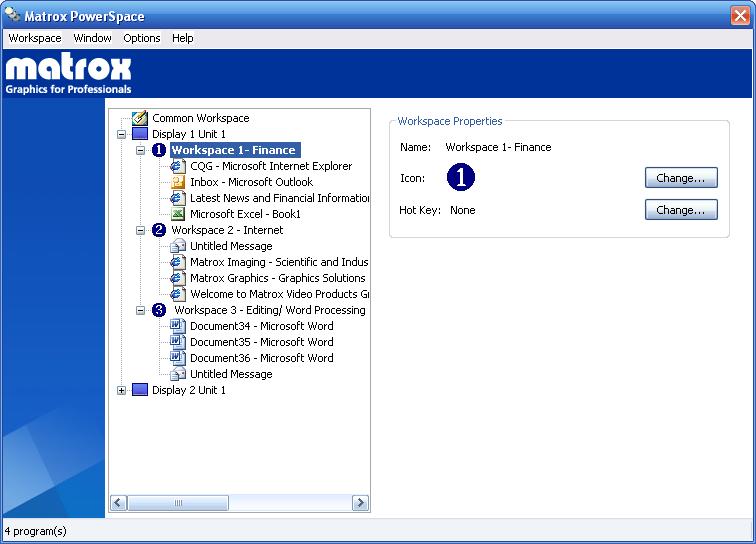756x544 pixels.
Task: Click the Excel icon beside Book1
Action: (x=177, y=214)
